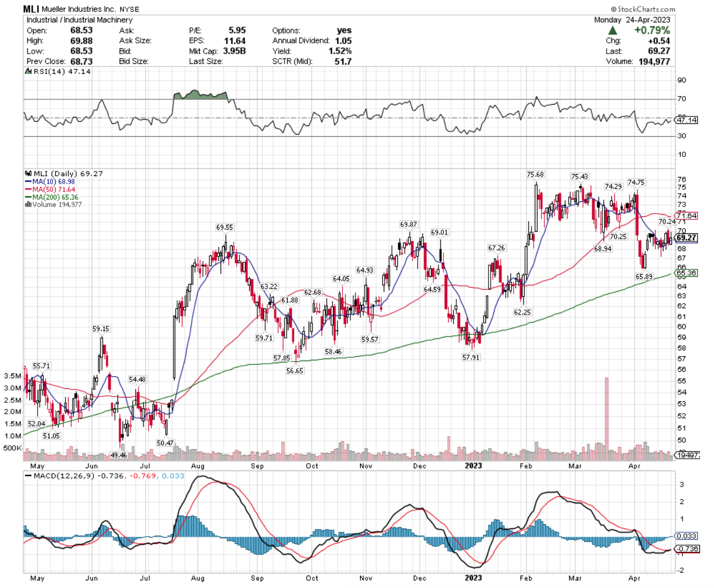714x588 pixels.
Task: Select the Yield value 1.52%
Action: point(340,51)
